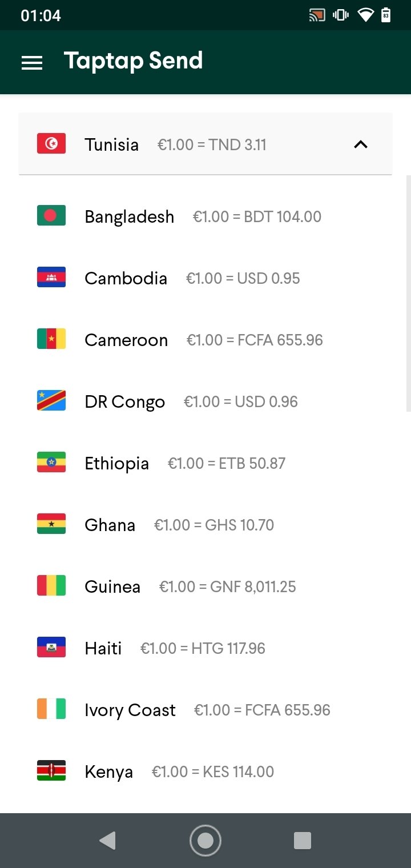The height and width of the screenshot is (868, 411).
Task: Tap the Taptap Send title
Action: 133,61
